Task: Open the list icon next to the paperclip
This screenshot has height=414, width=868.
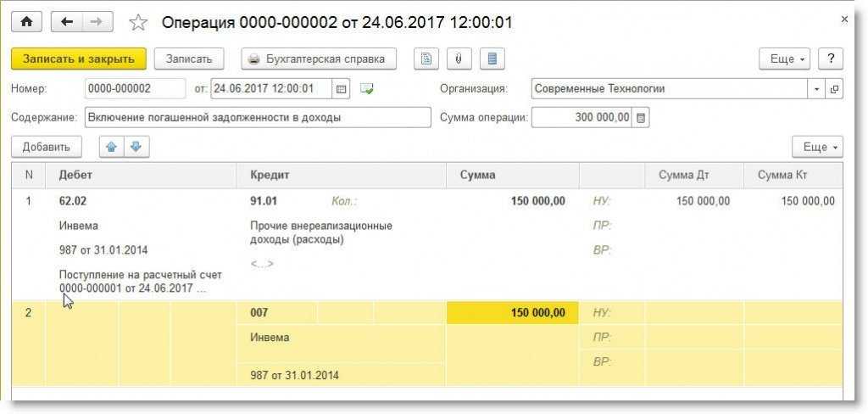Action: point(492,59)
